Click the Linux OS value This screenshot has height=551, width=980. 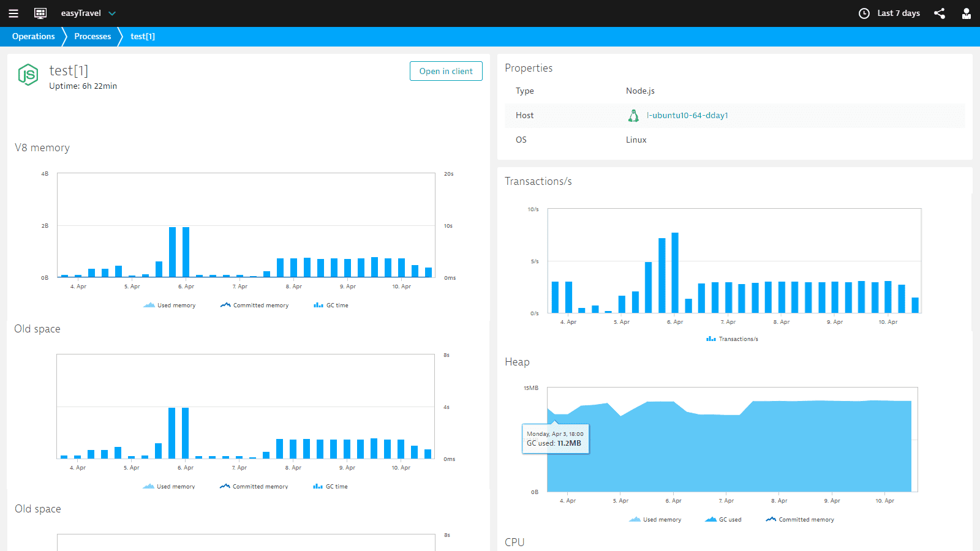[x=636, y=140]
